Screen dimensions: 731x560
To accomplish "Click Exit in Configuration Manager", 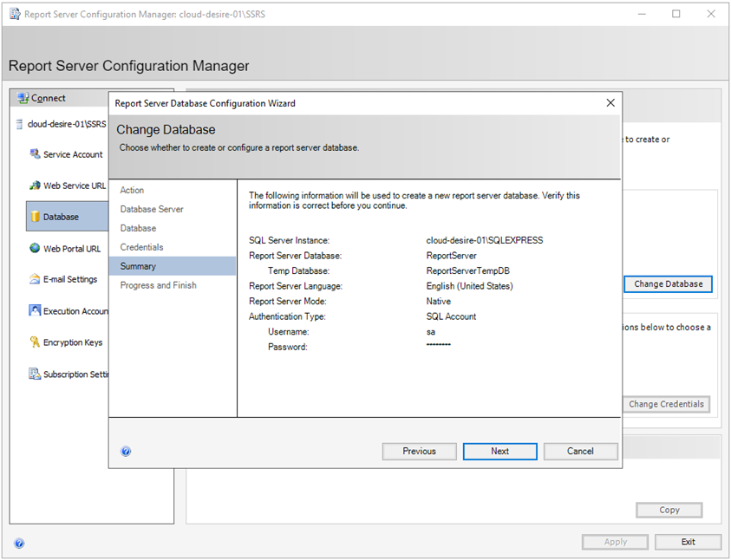I will (688, 542).
